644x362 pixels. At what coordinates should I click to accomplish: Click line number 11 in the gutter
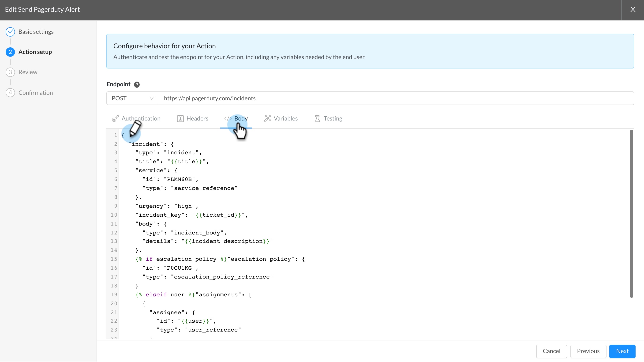pyautogui.click(x=114, y=224)
